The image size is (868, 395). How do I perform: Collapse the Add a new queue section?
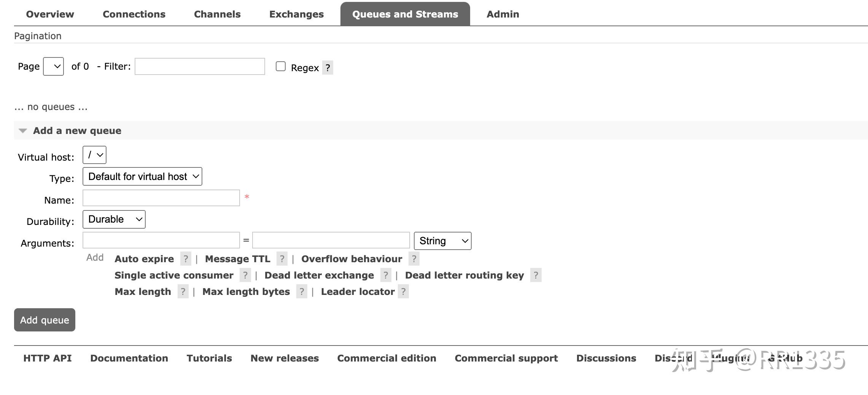[23, 131]
